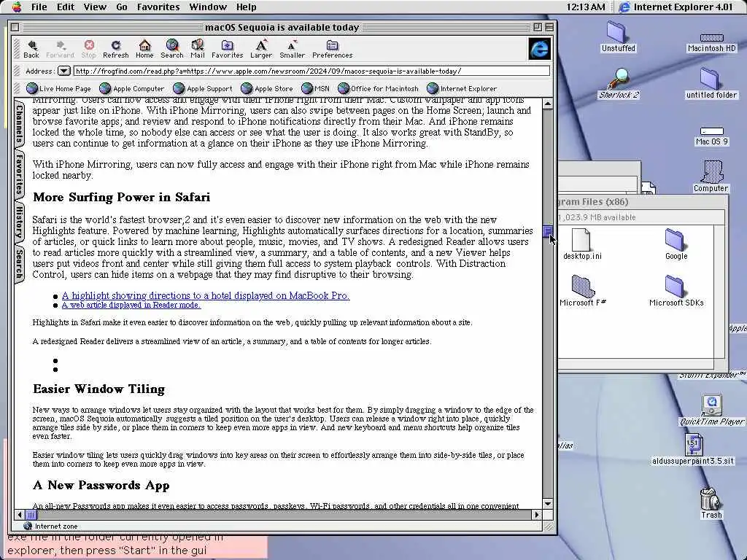
Task: Select the Google folder
Action: click(x=676, y=244)
